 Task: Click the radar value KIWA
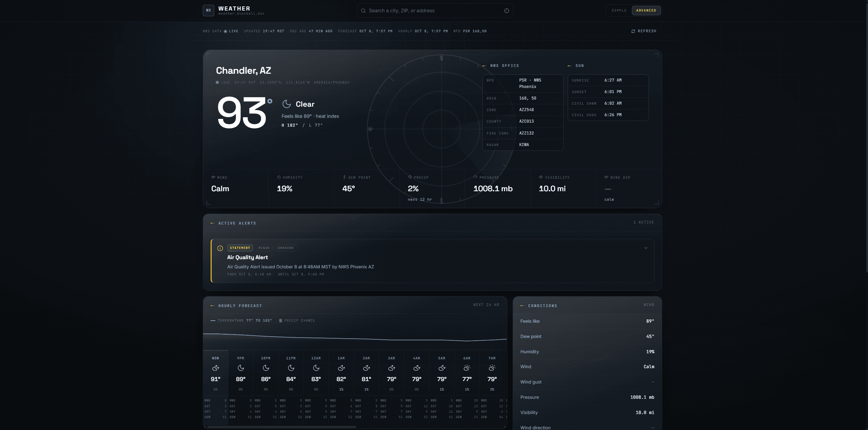click(524, 145)
